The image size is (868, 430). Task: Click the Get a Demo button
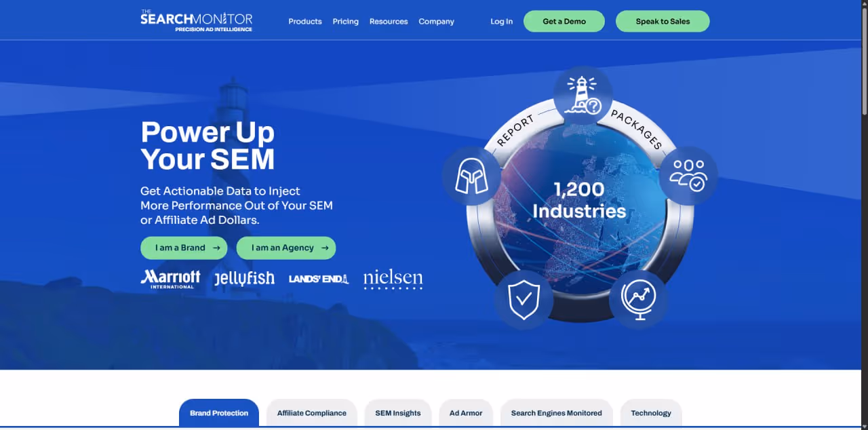click(564, 21)
